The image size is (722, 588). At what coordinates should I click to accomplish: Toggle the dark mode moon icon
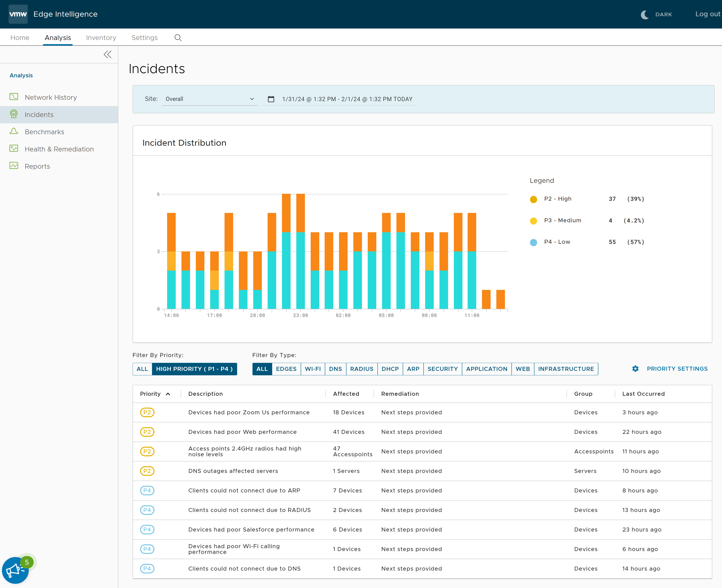pyautogui.click(x=645, y=15)
